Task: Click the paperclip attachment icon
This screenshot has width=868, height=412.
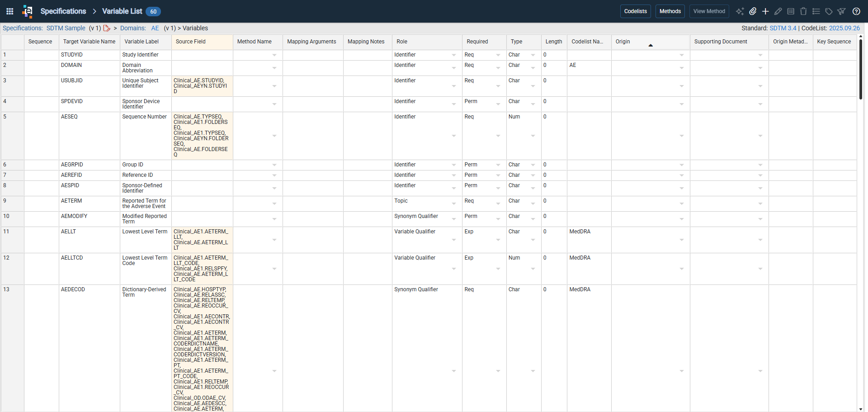Action: (753, 11)
